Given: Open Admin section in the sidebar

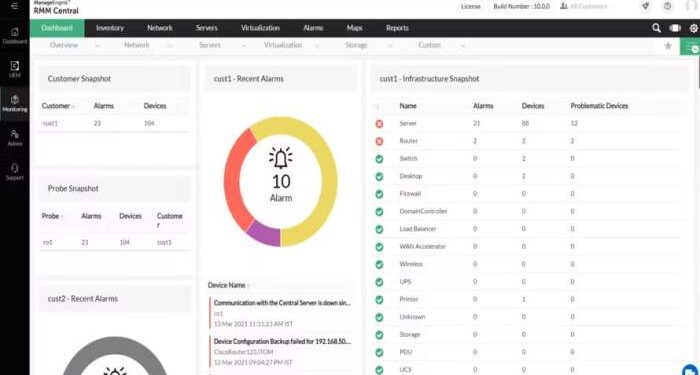Looking at the screenshot, I should click(15, 138).
